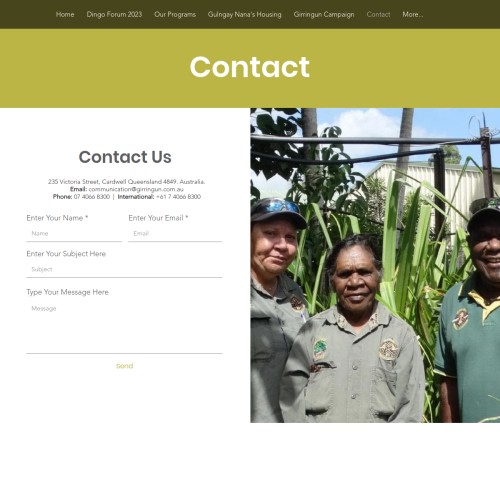Submit the form with Send button

pyautogui.click(x=125, y=366)
